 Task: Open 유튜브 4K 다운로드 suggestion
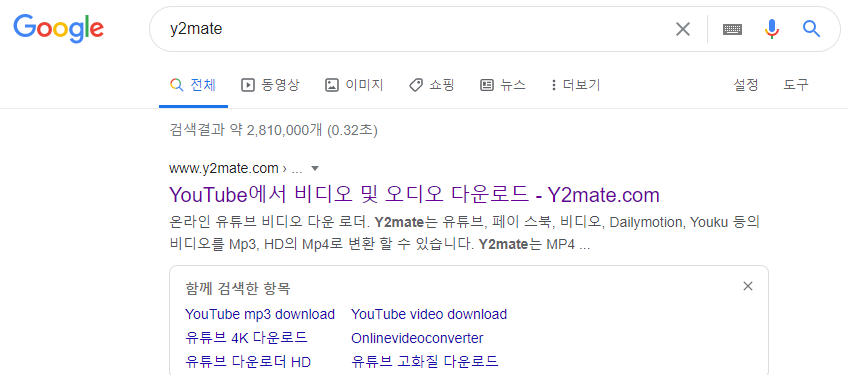[246, 338]
